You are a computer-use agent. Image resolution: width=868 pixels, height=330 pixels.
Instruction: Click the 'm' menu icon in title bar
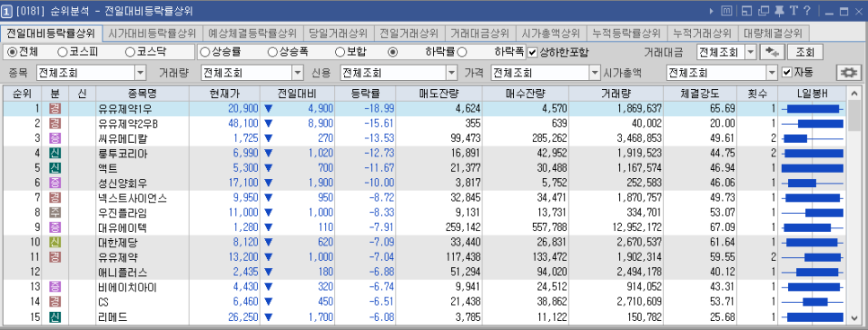[x=726, y=11]
